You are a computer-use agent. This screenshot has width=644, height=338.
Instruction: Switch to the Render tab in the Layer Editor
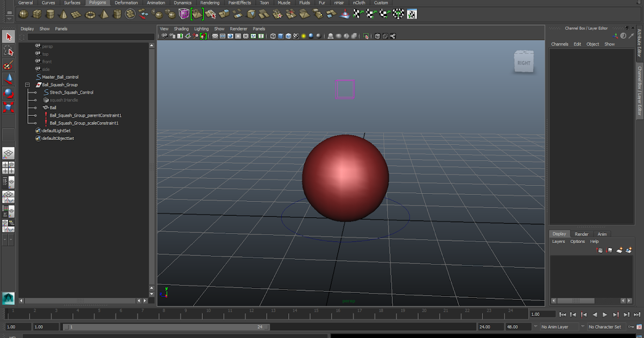click(582, 234)
